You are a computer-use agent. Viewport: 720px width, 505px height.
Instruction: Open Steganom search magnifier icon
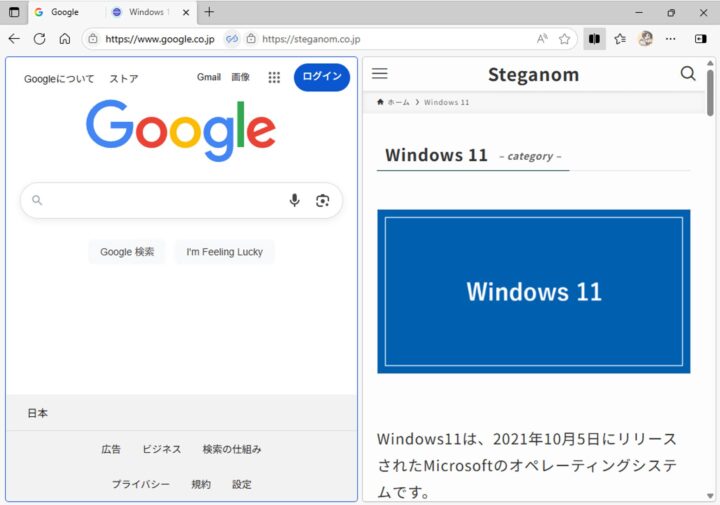coord(688,73)
